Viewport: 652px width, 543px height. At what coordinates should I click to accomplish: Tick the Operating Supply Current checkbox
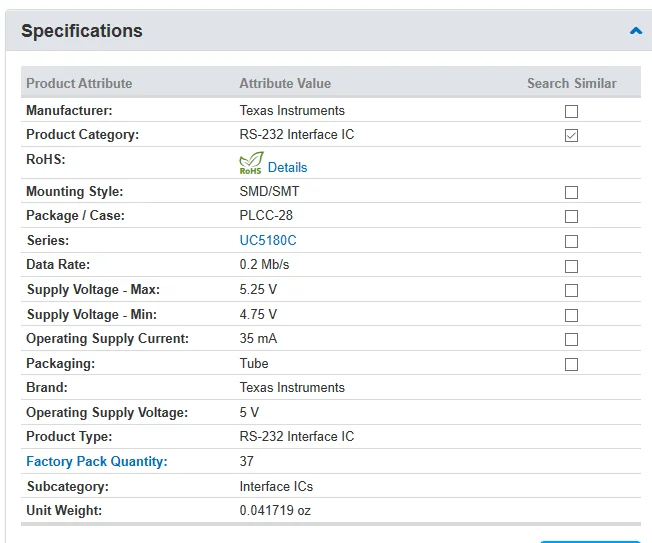571,340
